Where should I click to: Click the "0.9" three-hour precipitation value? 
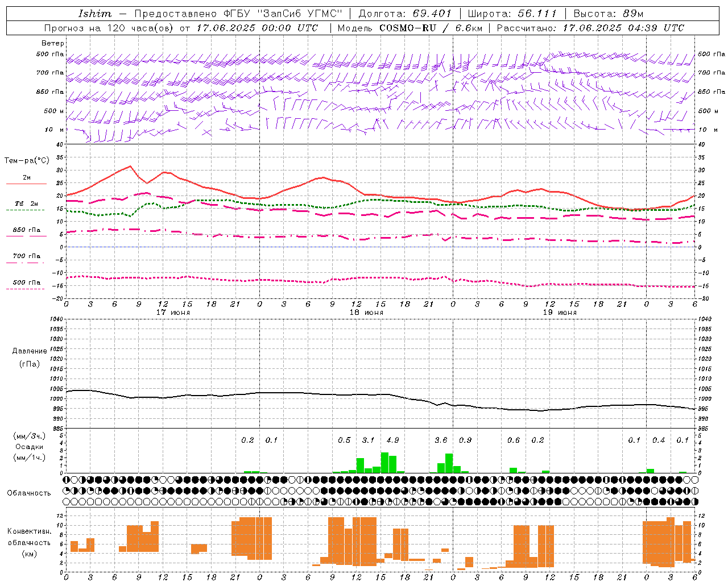click(465, 440)
